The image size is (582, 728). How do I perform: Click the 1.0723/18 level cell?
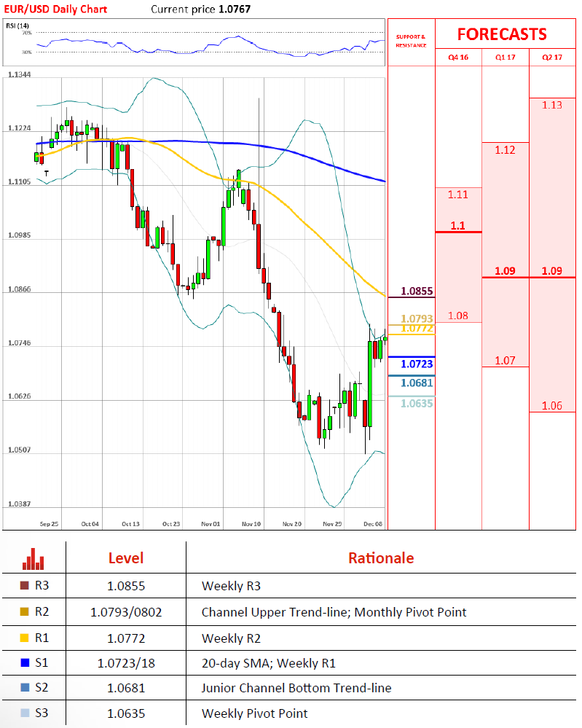pyautogui.click(x=126, y=663)
